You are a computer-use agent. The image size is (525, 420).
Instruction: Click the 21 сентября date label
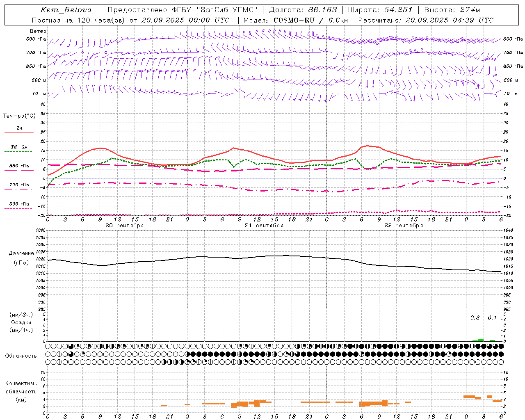tap(264, 226)
